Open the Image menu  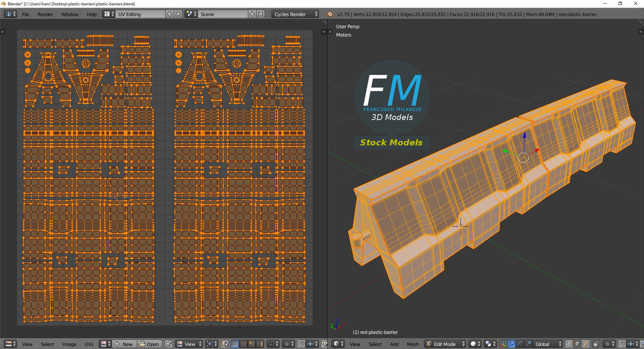69,344
